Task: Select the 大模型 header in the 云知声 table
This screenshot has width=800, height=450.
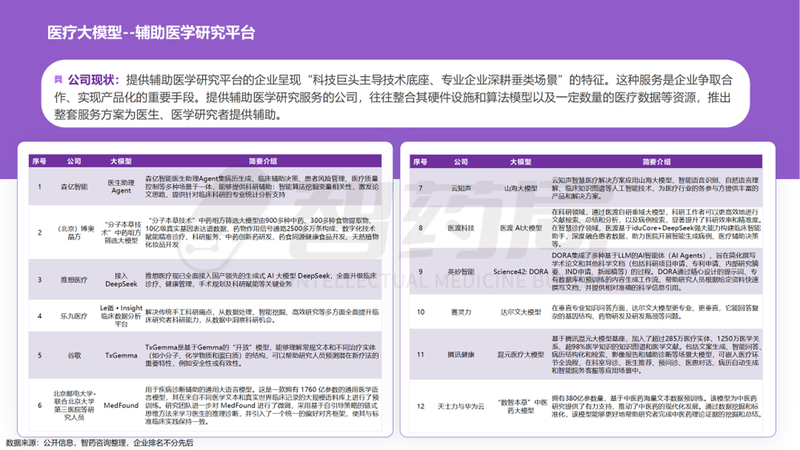Action: pos(520,162)
